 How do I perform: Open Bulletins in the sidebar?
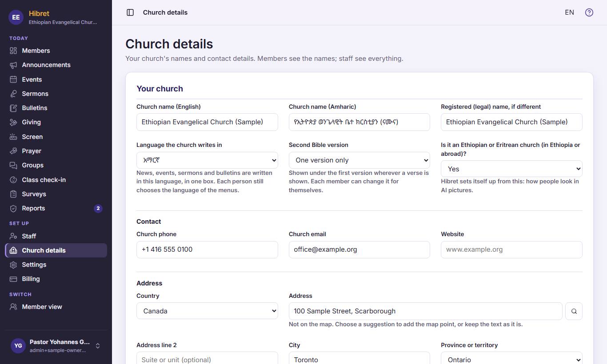pos(56,108)
